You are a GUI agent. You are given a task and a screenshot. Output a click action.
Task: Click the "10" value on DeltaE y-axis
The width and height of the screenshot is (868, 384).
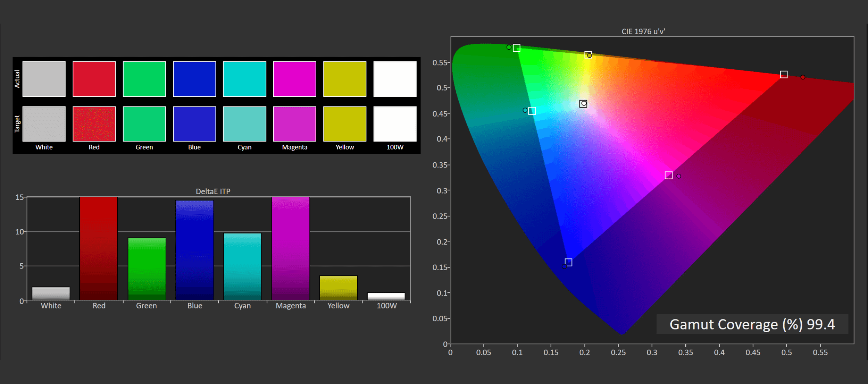19,232
